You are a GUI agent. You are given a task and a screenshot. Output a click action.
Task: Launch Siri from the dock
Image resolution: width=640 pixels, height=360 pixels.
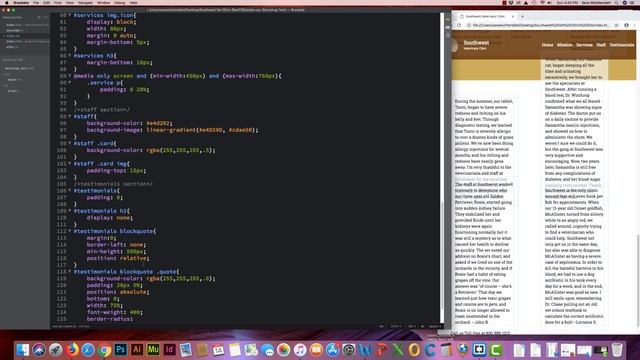point(39,350)
